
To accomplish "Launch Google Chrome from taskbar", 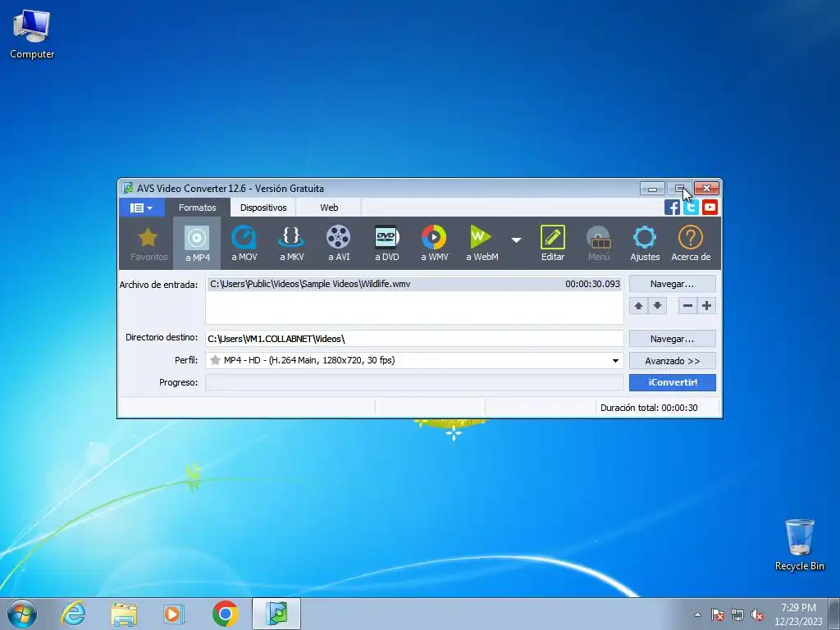I will 225,614.
